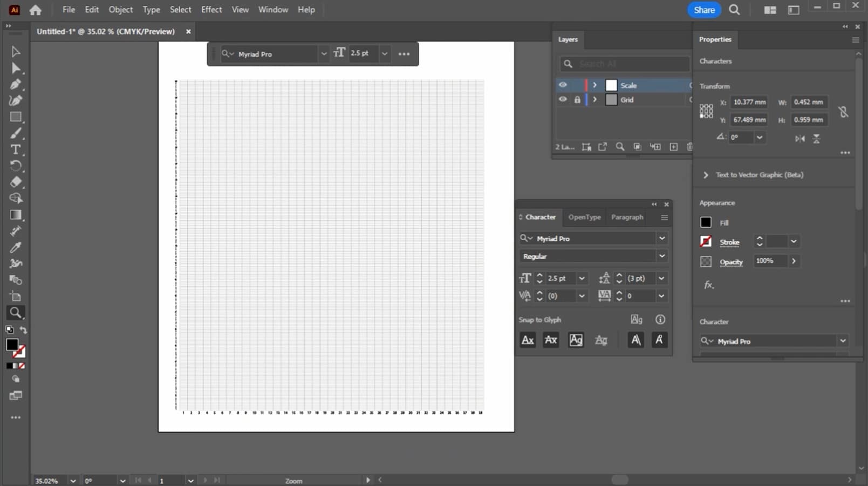The height and width of the screenshot is (486, 868).
Task: Toggle visibility of the Grid layer
Action: click(x=563, y=100)
